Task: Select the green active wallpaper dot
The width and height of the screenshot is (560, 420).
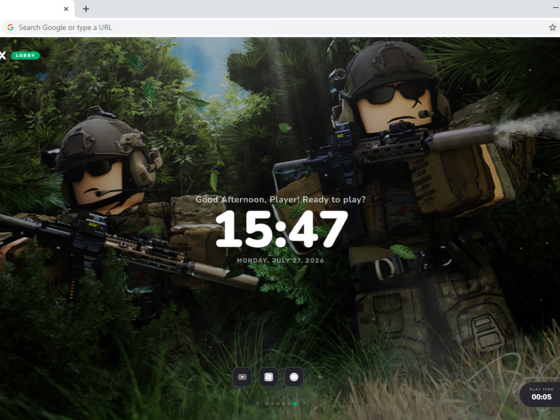Action: click(295, 404)
